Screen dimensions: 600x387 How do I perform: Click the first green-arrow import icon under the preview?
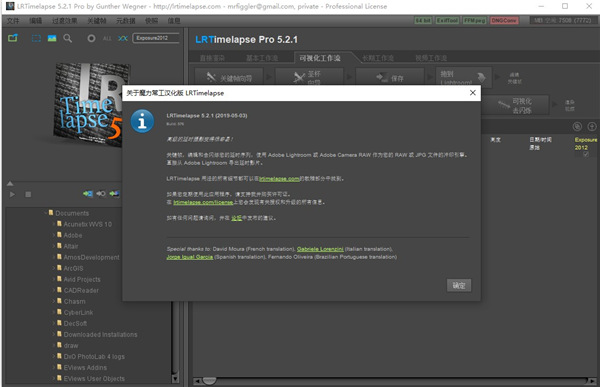(88, 194)
